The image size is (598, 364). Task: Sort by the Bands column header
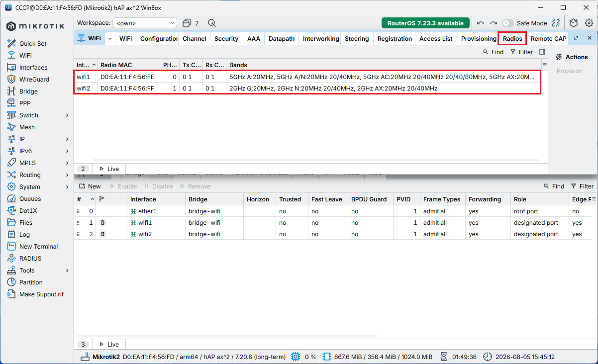coord(383,65)
